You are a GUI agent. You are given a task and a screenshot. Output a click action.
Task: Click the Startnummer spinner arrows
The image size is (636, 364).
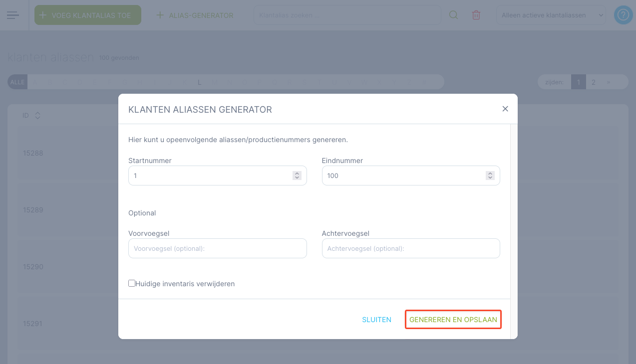(x=297, y=176)
